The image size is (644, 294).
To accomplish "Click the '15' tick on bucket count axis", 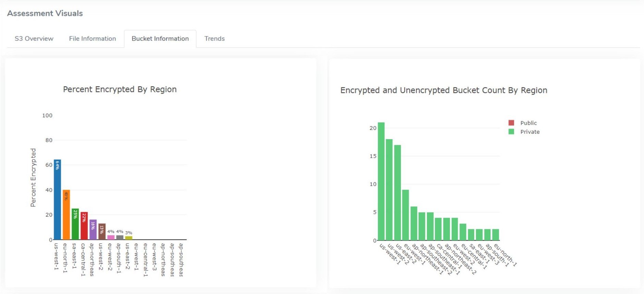I will (373, 156).
